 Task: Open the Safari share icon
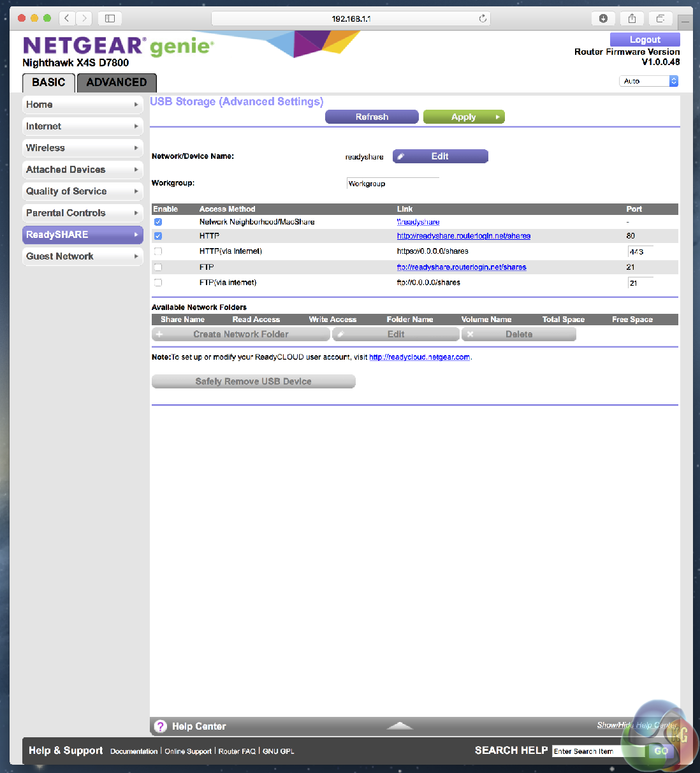point(632,18)
